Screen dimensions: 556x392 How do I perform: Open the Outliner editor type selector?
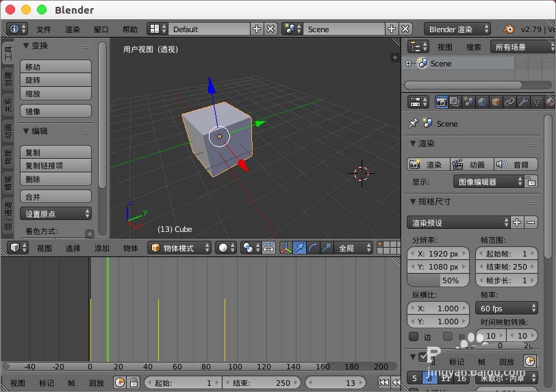click(x=418, y=47)
